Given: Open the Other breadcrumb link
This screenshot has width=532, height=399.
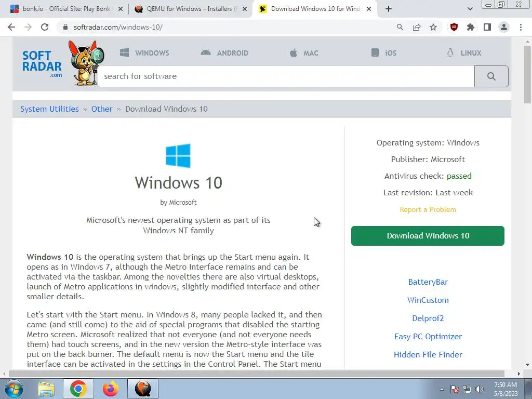Looking at the screenshot, I should pos(102,109).
